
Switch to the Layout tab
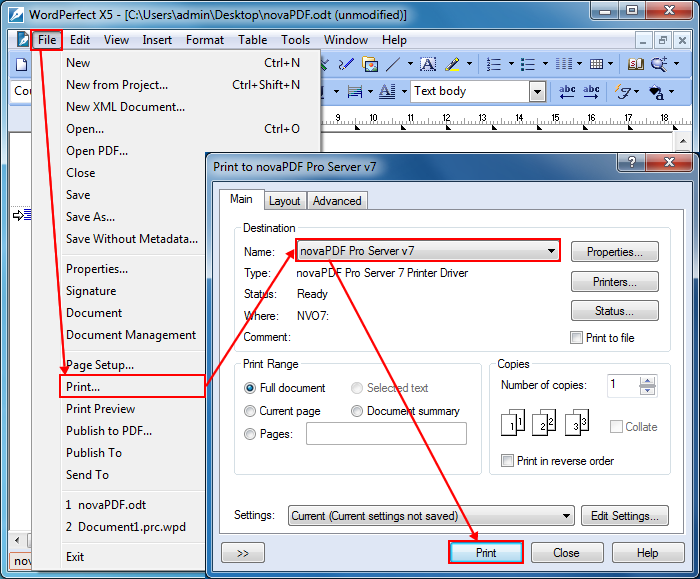point(284,201)
